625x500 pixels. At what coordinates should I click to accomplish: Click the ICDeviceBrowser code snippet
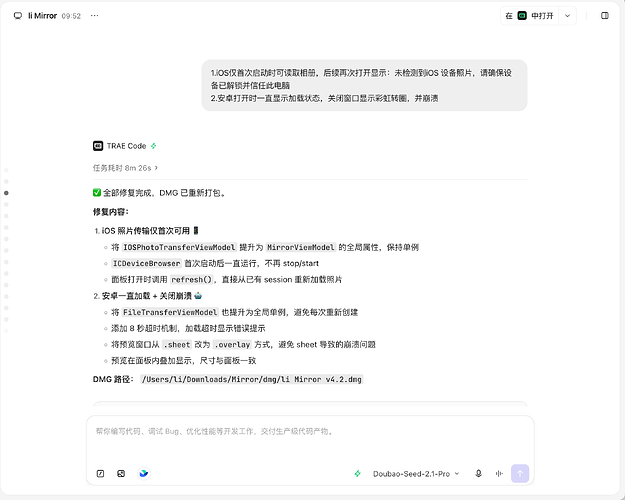[146, 263]
